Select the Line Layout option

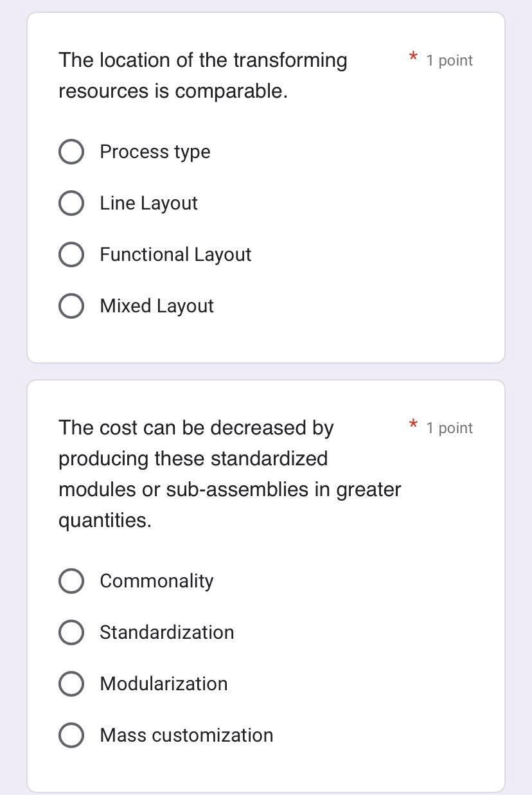pos(71,203)
